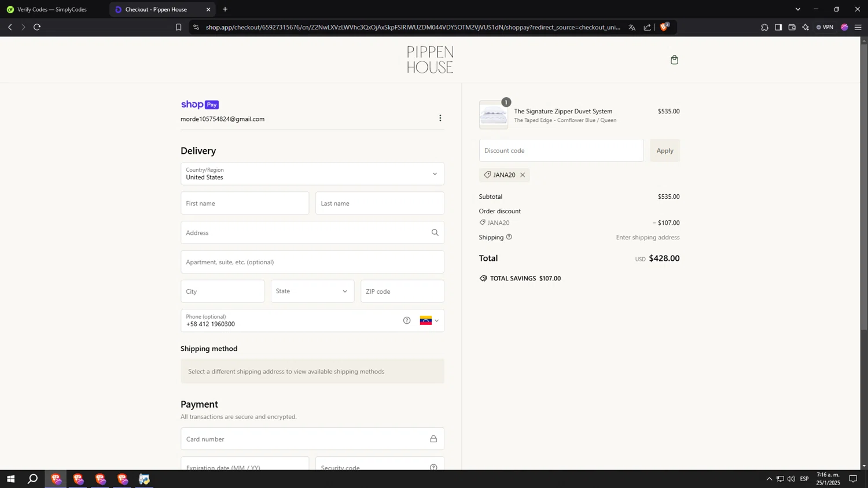
Task: Click the morde105754824@gmail.com email text
Action: pos(222,119)
